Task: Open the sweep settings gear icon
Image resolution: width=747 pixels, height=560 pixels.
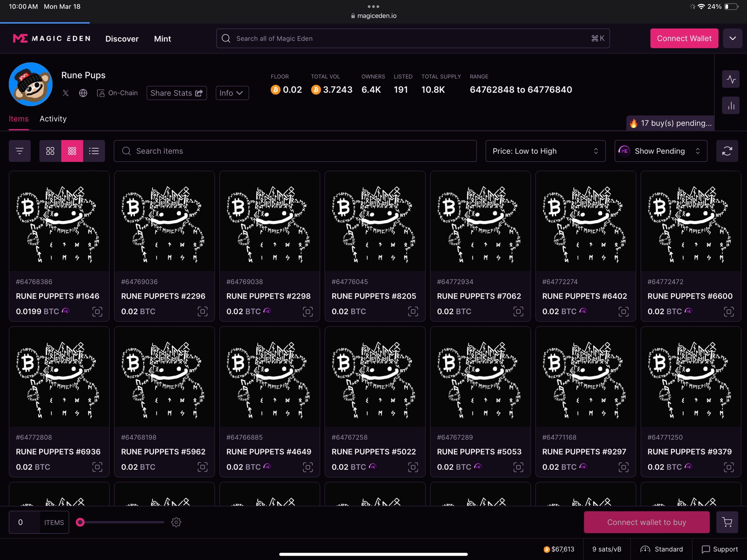Action: (x=176, y=522)
